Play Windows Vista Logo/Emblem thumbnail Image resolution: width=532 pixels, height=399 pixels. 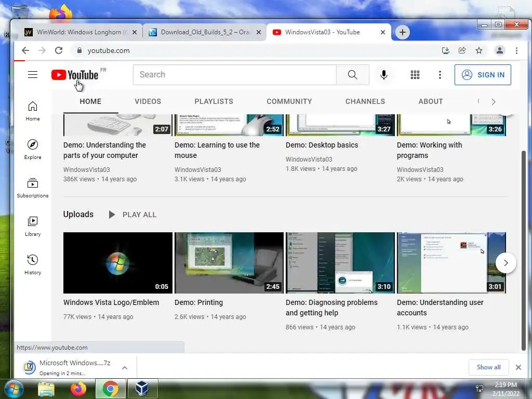pos(118,262)
